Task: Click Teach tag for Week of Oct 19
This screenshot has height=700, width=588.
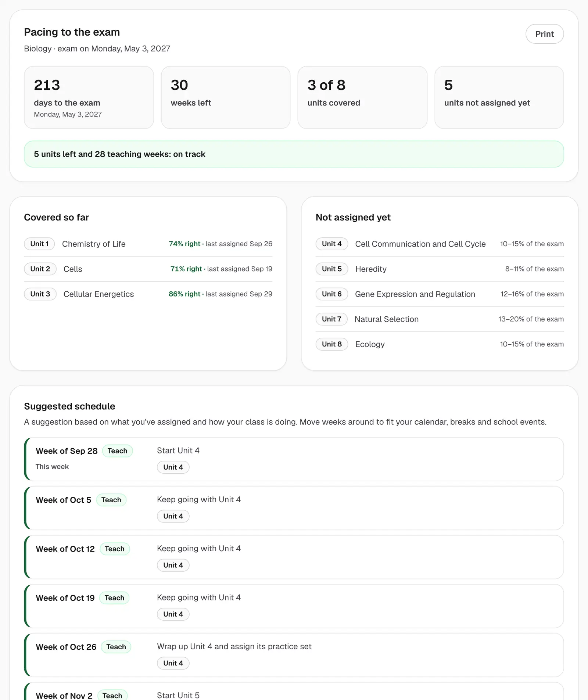Action: click(114, 598)
